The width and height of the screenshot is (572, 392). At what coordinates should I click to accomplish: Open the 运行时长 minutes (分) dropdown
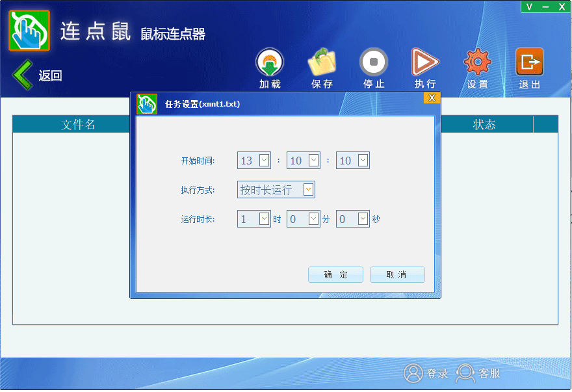coord(314,219)
